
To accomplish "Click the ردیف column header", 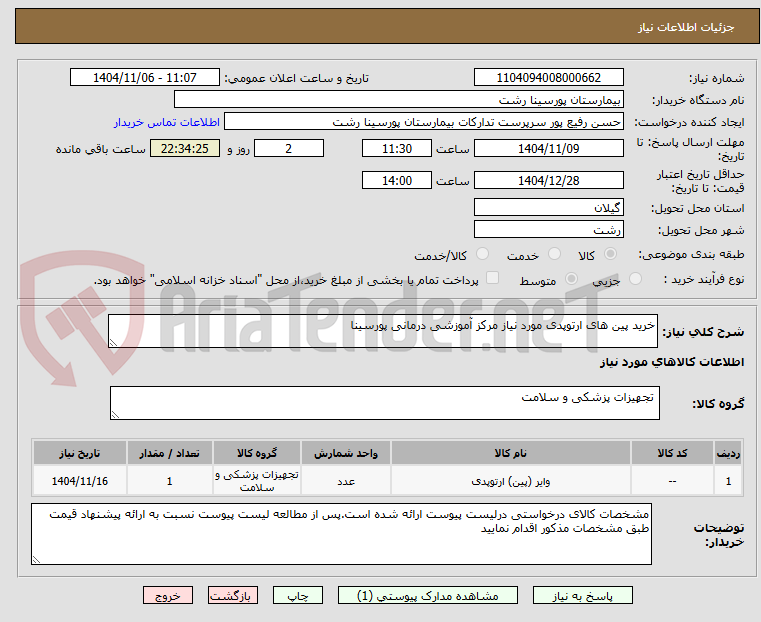I will click(728, 453).
